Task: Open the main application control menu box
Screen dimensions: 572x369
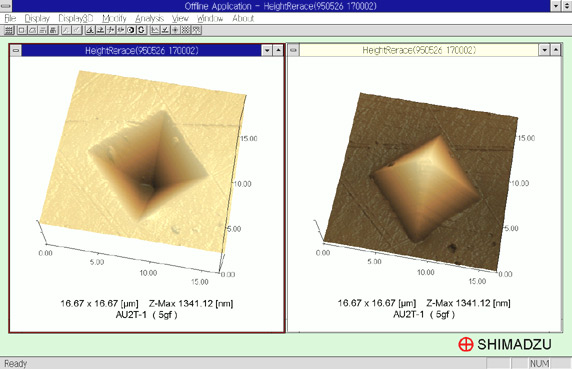Action: (x=6, y=5)
